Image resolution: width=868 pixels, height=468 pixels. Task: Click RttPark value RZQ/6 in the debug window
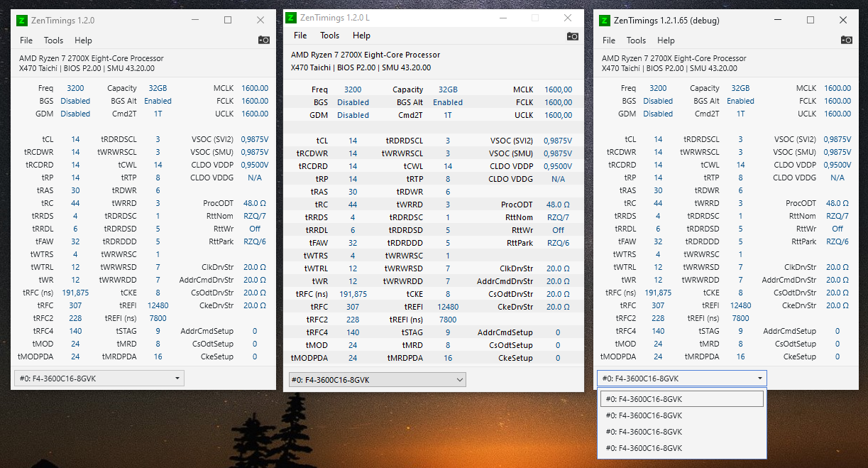click(x=837, y=241)
